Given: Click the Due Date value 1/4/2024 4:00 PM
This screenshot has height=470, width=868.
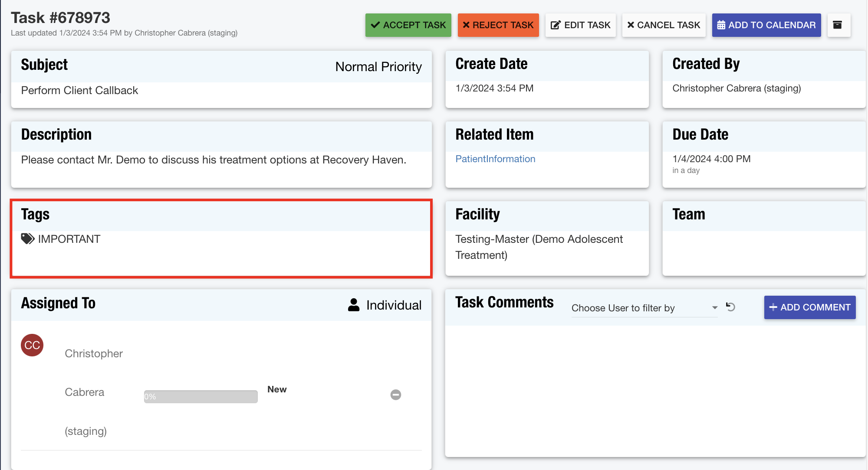Looking at the screenshot, I should point(711,159).
